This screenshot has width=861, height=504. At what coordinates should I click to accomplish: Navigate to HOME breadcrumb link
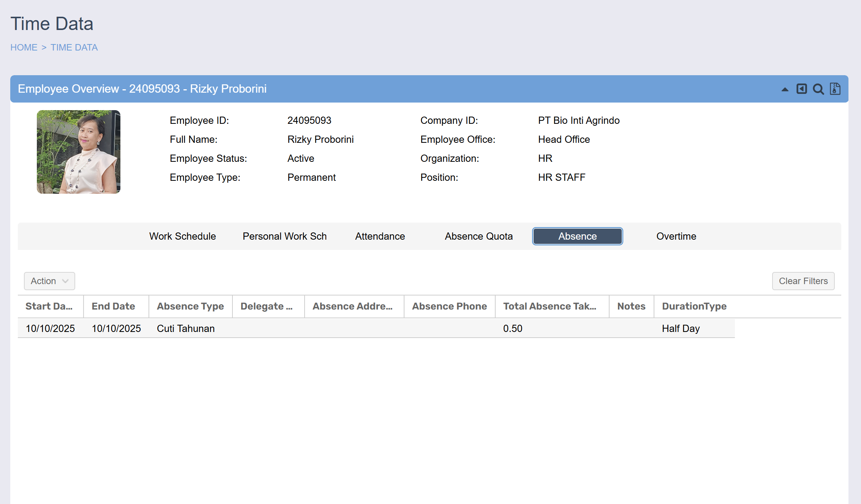coord(24,47)
